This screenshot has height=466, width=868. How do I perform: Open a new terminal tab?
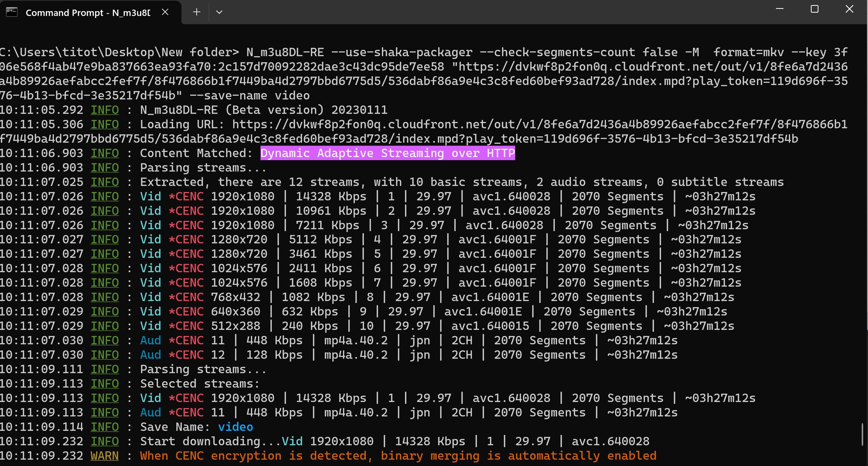pos(197,12)
